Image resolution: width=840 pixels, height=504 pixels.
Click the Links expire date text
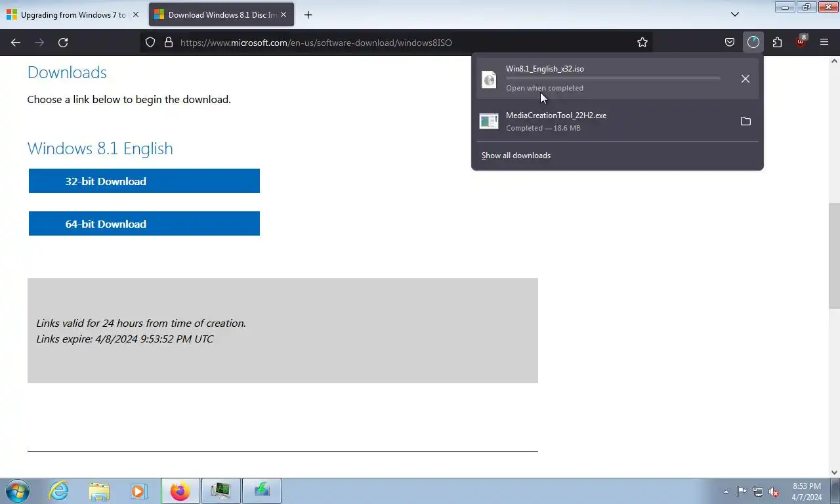125,339
